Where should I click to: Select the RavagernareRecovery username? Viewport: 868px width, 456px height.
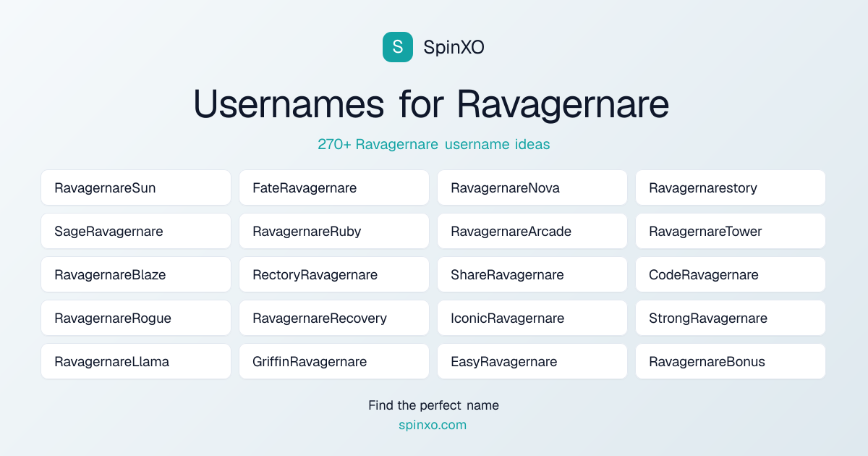[334, 318]
